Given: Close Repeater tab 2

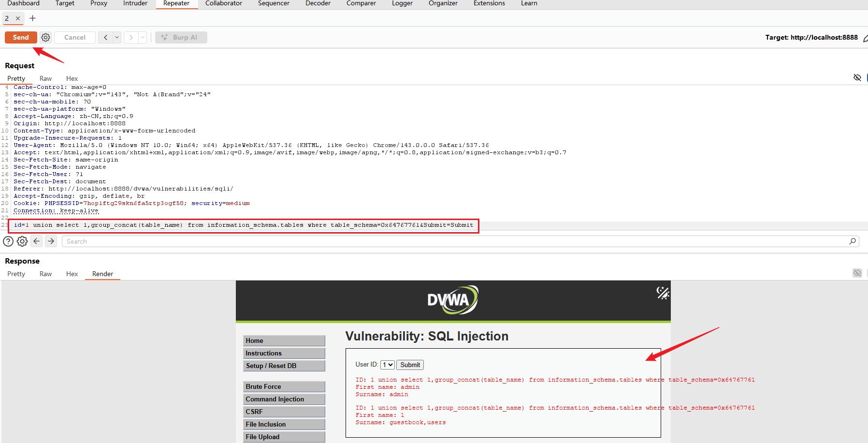Looking at the screenshot, I should tap(18, 18).
